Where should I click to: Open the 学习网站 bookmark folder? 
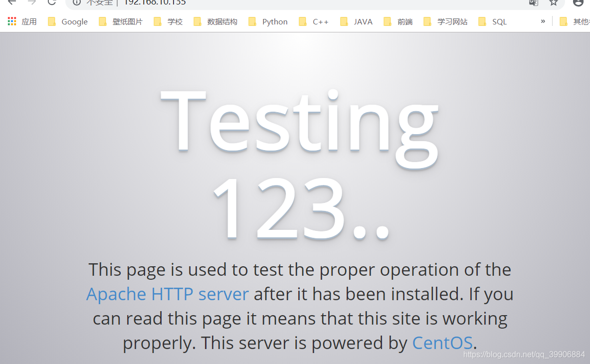(445, 22)
